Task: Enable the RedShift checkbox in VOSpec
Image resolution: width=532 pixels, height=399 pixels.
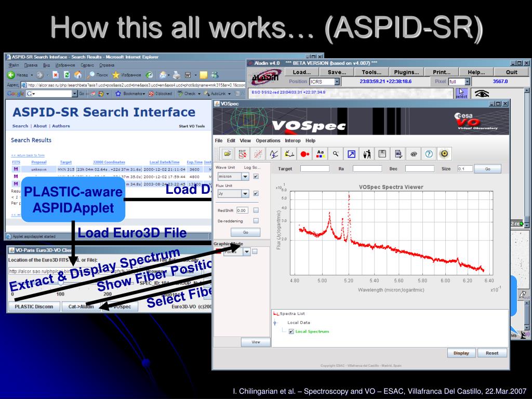Action: coord(256,210)
